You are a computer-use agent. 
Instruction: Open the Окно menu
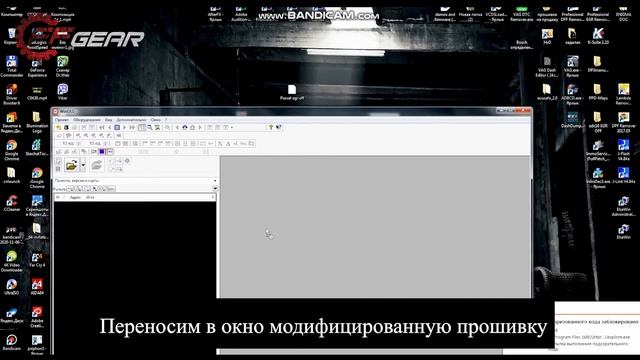click(156, 120)
